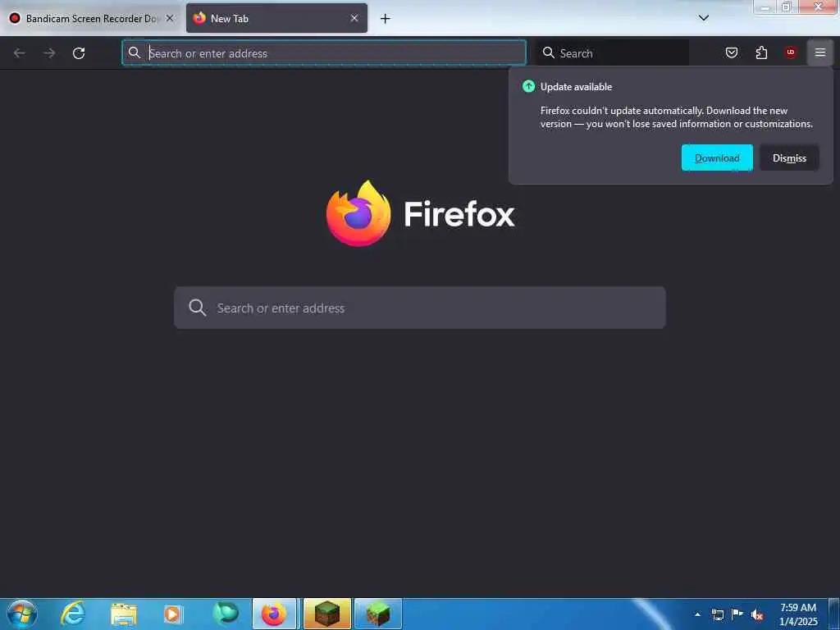The height and width of the screenshot is (630, 840).
Task: Focus the top address bar field
Action: pos(324,53)
